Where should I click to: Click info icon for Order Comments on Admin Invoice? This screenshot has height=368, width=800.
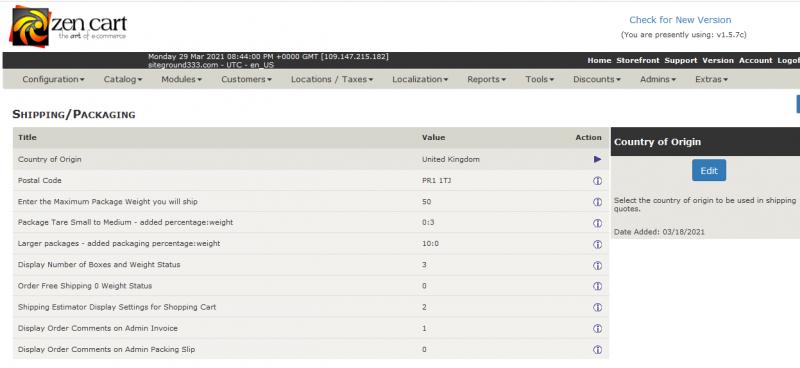pyautogui.click(x=597, y=329)
